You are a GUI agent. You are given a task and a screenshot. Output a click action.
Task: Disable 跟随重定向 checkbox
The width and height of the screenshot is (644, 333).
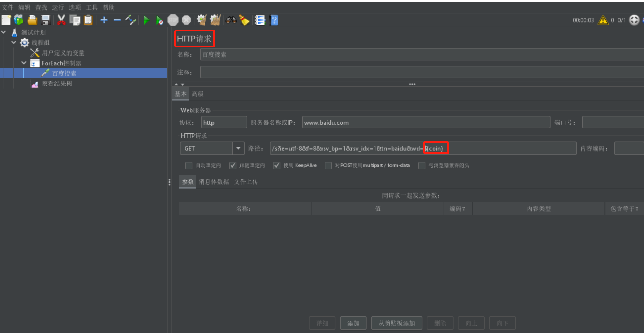click(x=233, y=165)
